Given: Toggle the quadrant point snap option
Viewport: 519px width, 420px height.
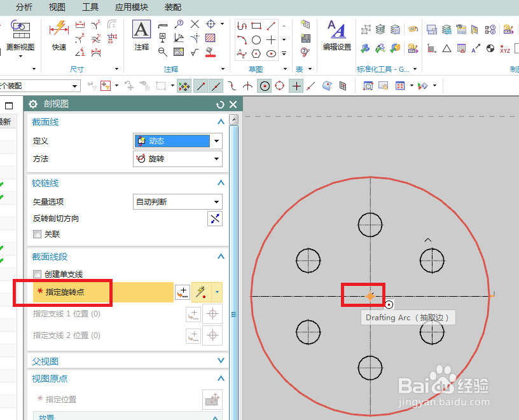Looking at the screenshot, I should pyautogui.click(x=280, y=86).
